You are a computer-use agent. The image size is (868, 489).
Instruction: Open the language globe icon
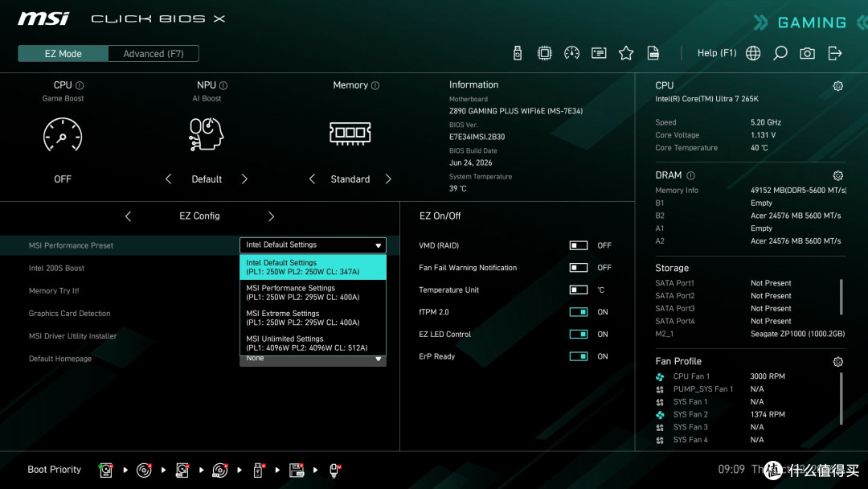point(753,53)
